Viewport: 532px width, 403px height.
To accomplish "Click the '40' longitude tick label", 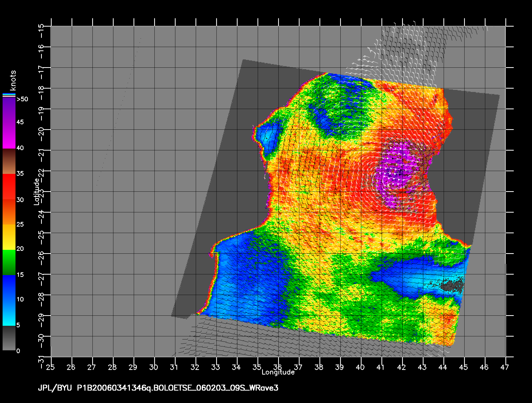I will click(360, 367).
